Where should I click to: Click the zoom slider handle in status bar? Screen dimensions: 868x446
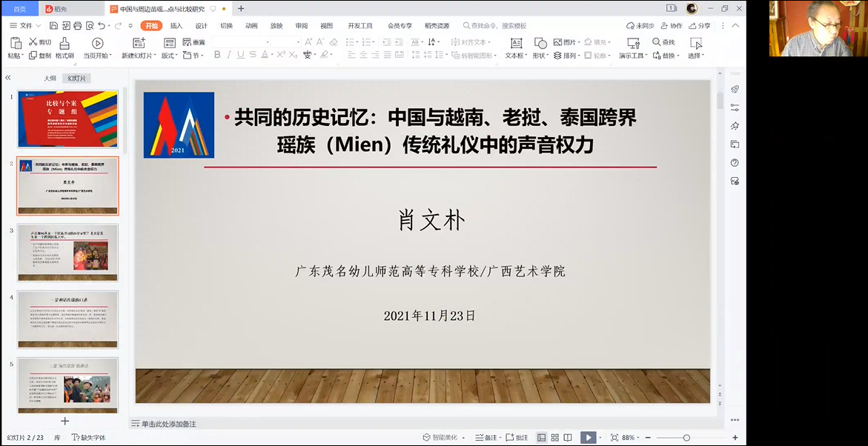pyautogui.click(x=686, y=438)
